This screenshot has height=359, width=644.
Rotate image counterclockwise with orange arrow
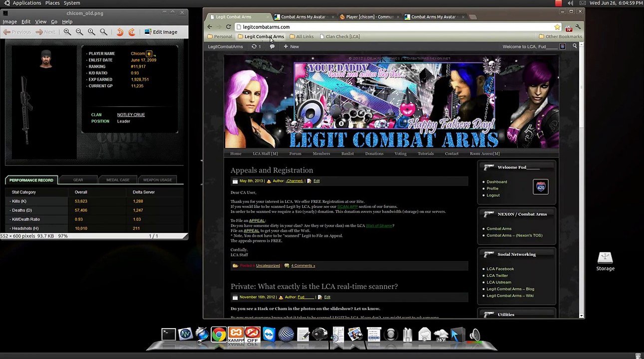(120, 32)
